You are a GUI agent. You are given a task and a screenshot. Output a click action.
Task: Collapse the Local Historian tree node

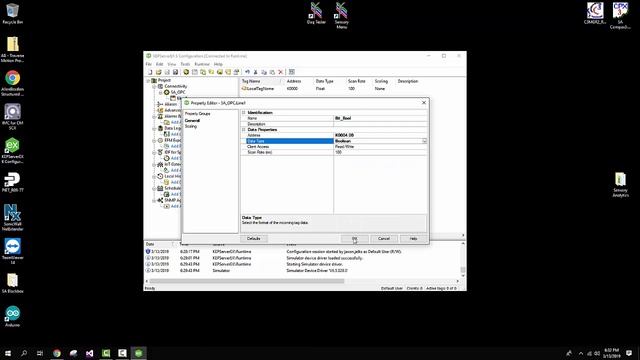(154, 176)
